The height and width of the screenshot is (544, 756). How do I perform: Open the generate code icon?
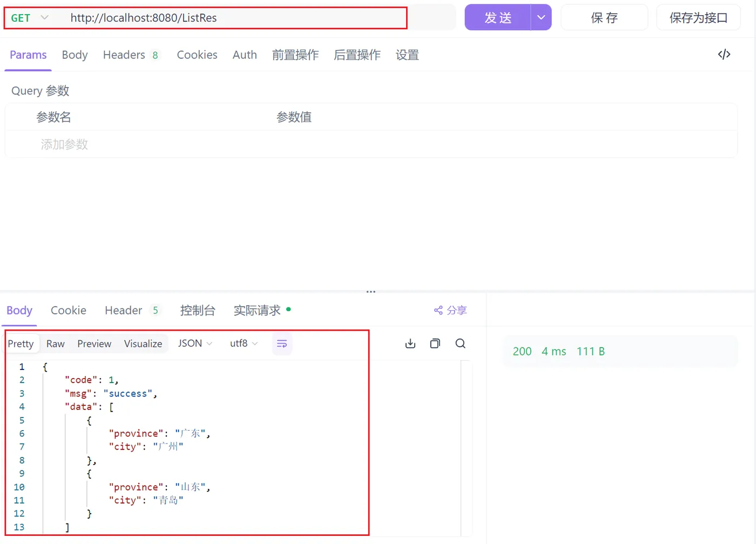click(724, 55)
